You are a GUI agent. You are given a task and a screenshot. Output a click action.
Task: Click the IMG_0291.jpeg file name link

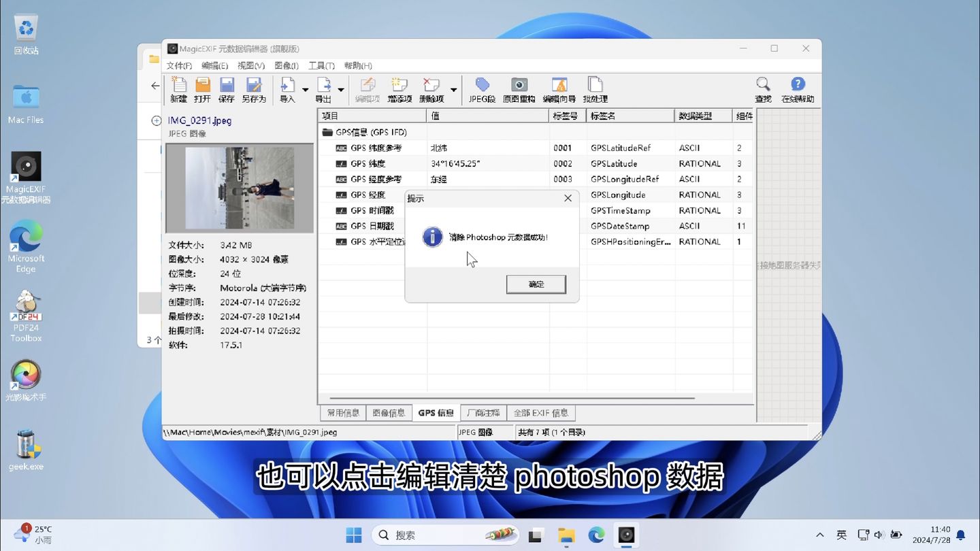tap(200, 120)
